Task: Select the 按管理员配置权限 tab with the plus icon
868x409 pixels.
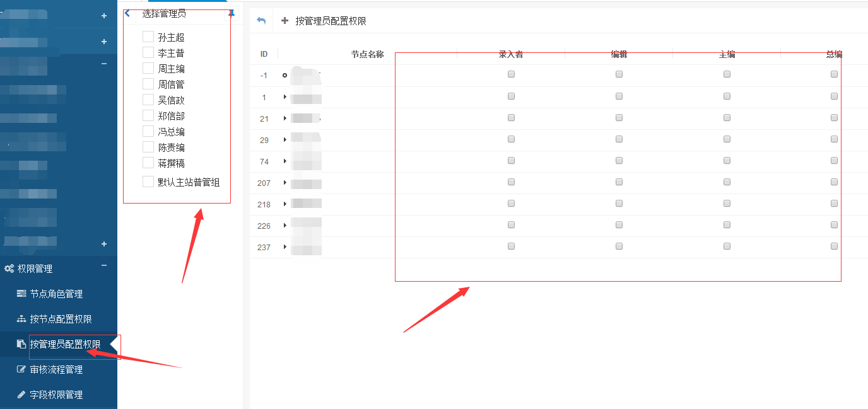Action: tap(324, 21)
